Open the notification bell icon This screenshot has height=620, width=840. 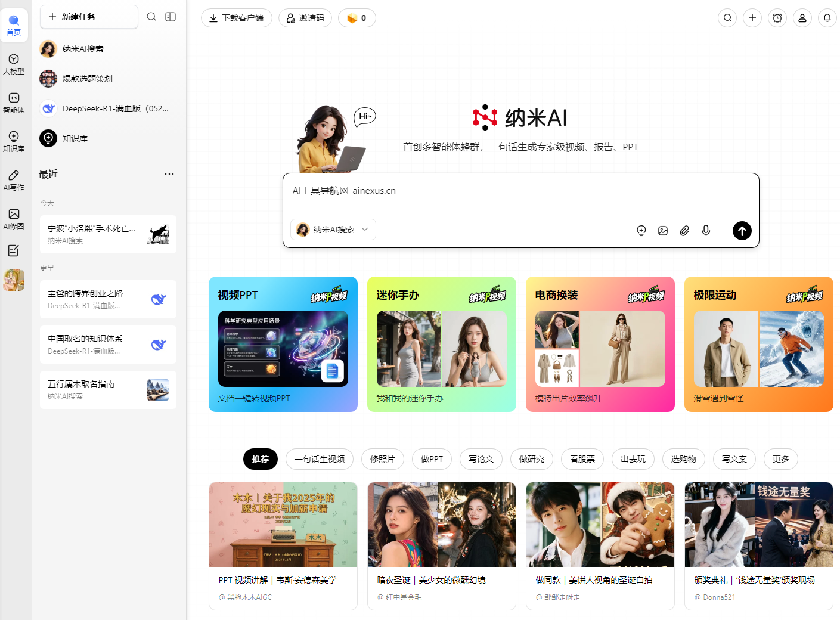tap(827, 18)
